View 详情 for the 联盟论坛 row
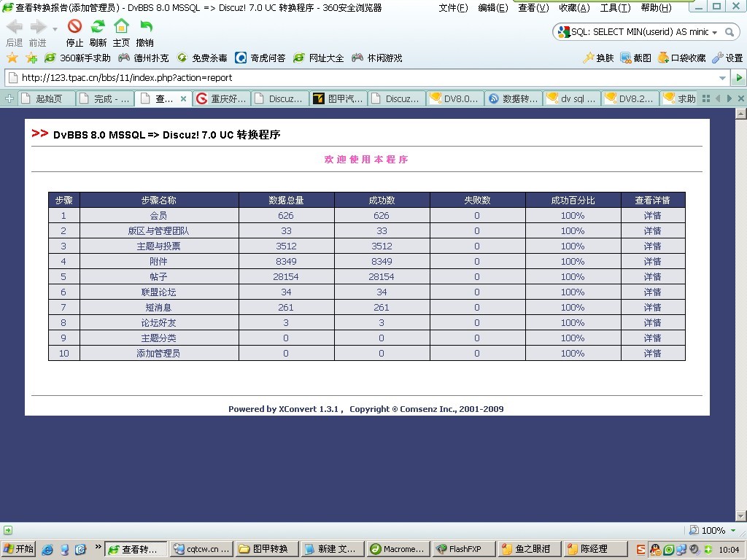This screenshot has height=560, width=747. [652, 292]
